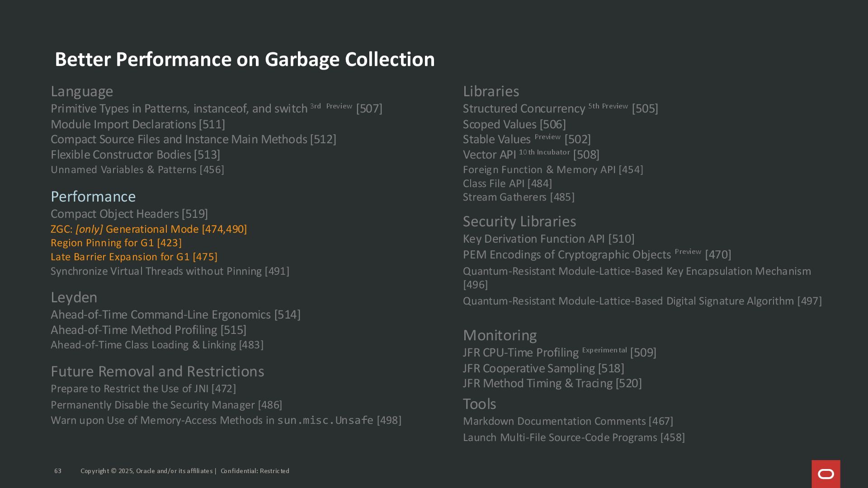
Task: Click Compact Object Headers [519] line
Action: [x=129, y=214]
